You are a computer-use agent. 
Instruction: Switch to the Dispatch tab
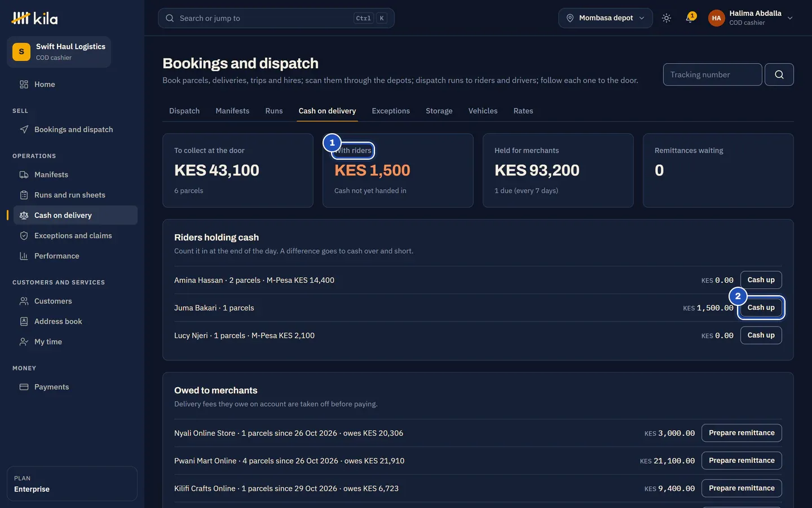(x=184, y=111)
